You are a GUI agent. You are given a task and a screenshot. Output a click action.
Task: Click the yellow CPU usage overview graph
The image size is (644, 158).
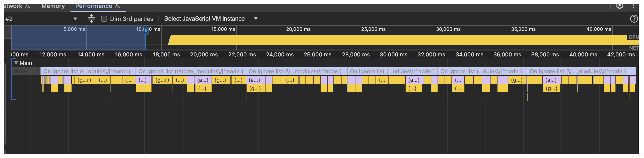point(375,40)
